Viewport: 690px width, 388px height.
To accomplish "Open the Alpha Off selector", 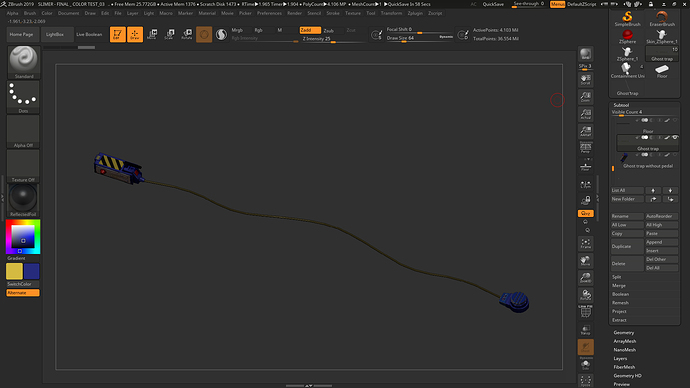I will point(23,131).
